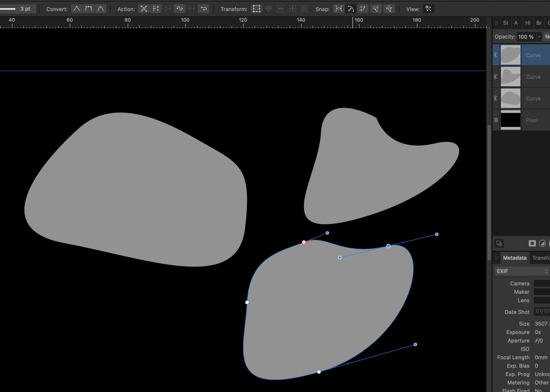Open the Opacity percentage dropdown
The height and width of the screenshot is (392, 550).
(539, 37)
